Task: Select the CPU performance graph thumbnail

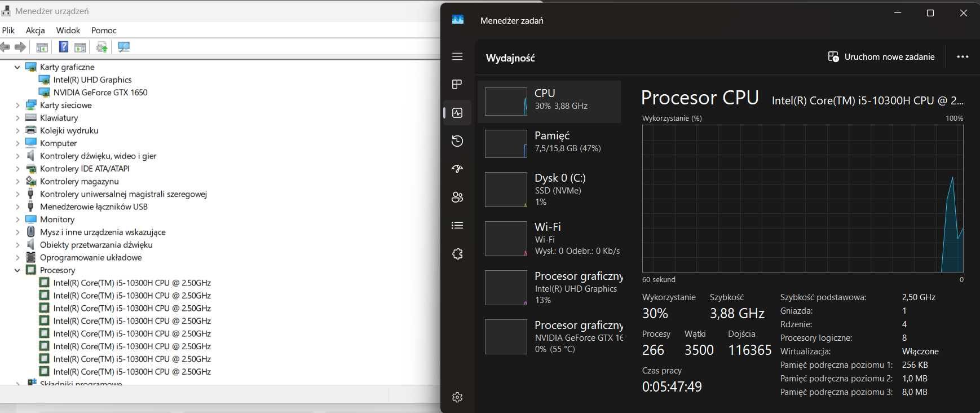Action: pyautogui.click(x=506, y=102)
